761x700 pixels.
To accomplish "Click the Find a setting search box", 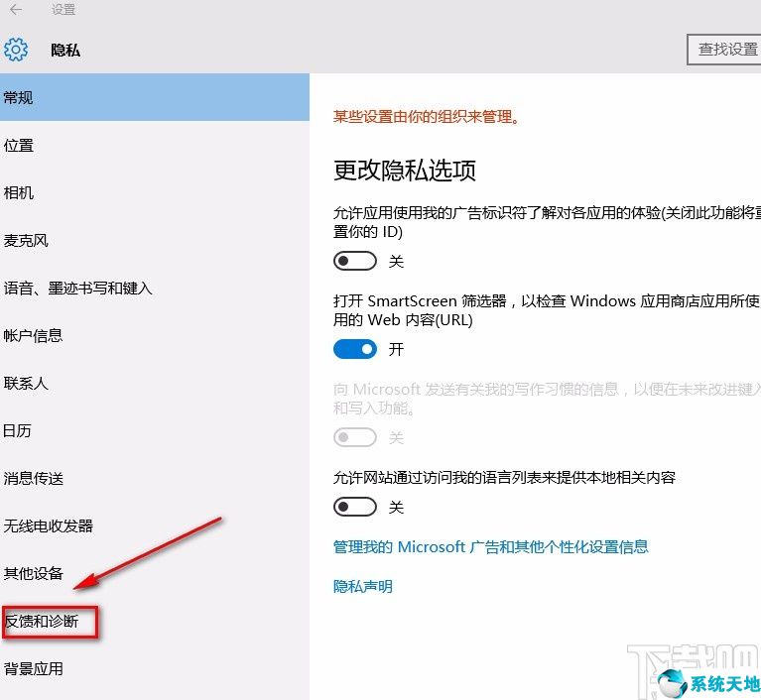I will [x=724, y=49].
